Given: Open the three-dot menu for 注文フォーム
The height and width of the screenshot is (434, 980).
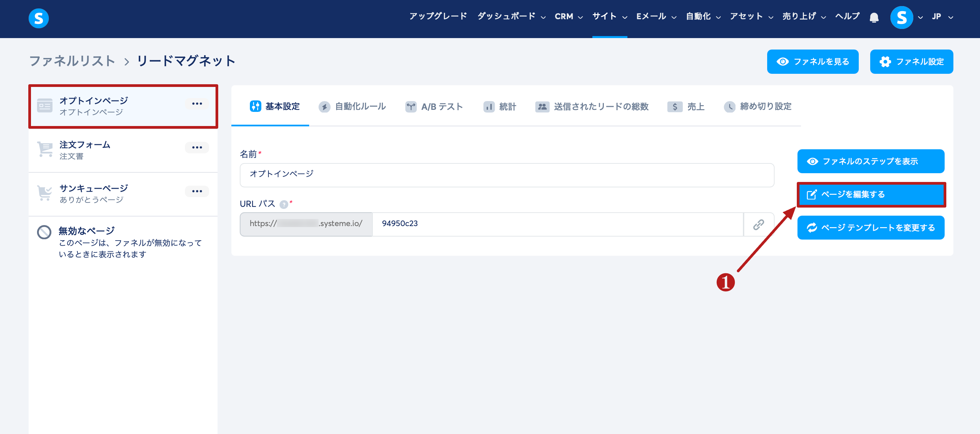Looking at the screenshot, I should [x=197, y=147].
